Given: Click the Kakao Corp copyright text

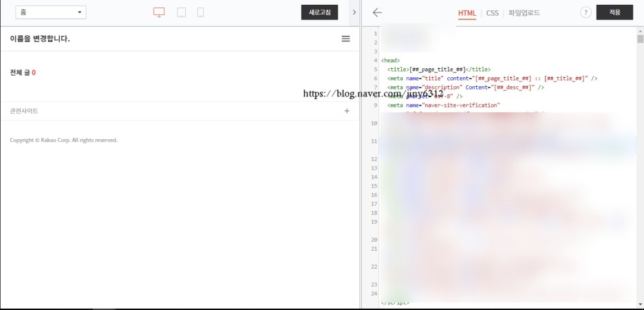Looking at the screenshot, I should click(x=64, y=141).
